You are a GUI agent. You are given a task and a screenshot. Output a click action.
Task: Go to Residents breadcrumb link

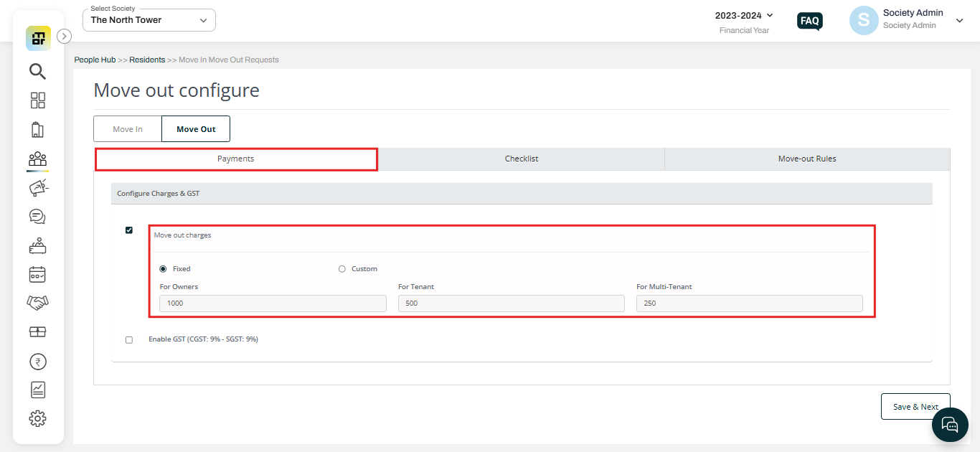147,60
